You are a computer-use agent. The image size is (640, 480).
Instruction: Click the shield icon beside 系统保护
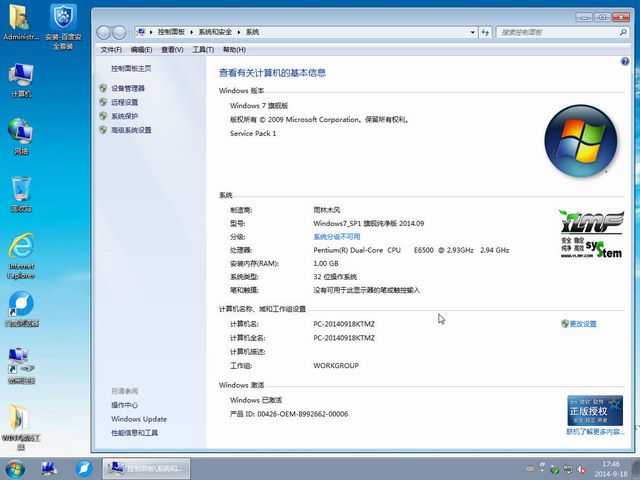pyautogui.click(x=103, y=116)
